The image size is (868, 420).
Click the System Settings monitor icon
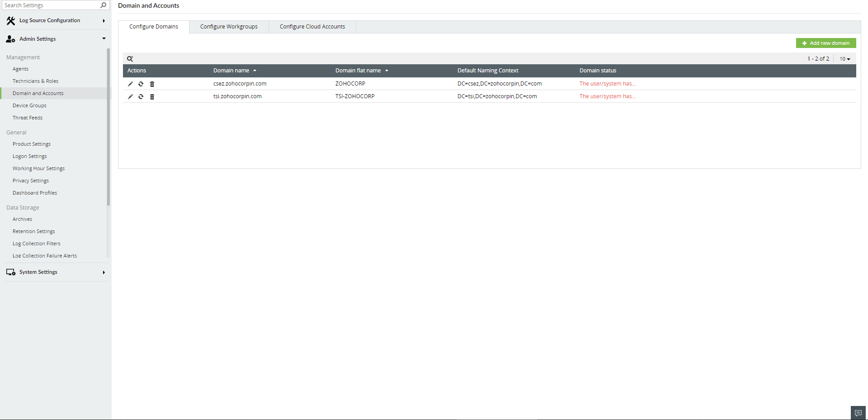tap(10, 272)
